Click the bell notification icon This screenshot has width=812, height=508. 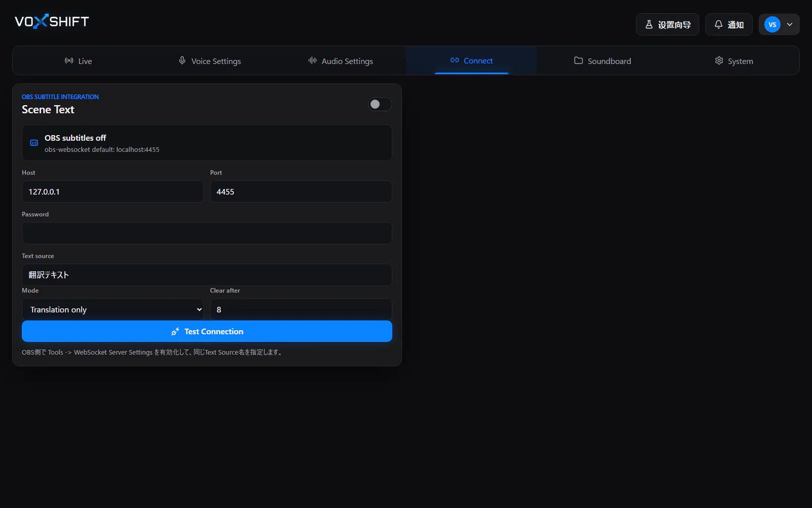tap(718, 24)
